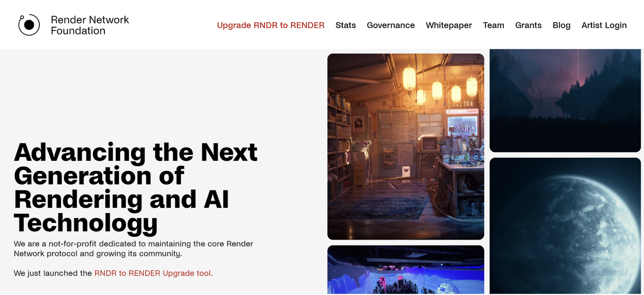The width and height of the screenshot is (644, 295).
Task: Follow the RNDR to RENDER Upgrade tool link
Action: click(x=153, y=273)
